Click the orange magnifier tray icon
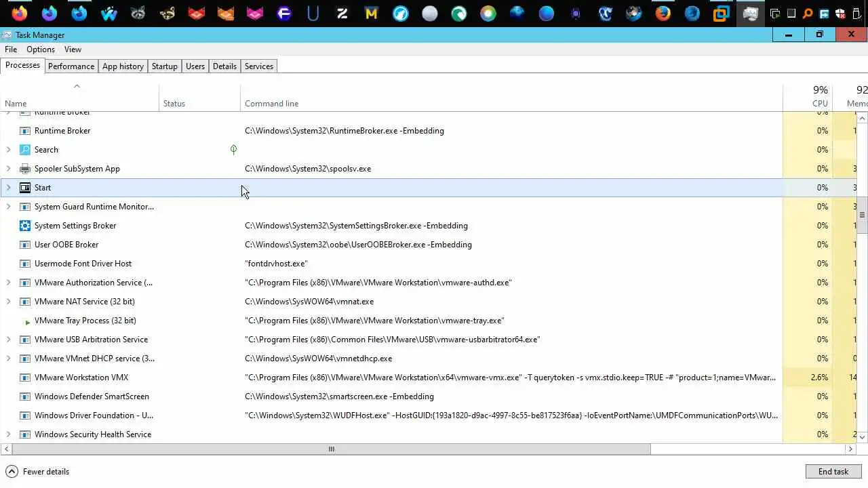This screenshot has width=868, height=488. [x=808, y=13]
